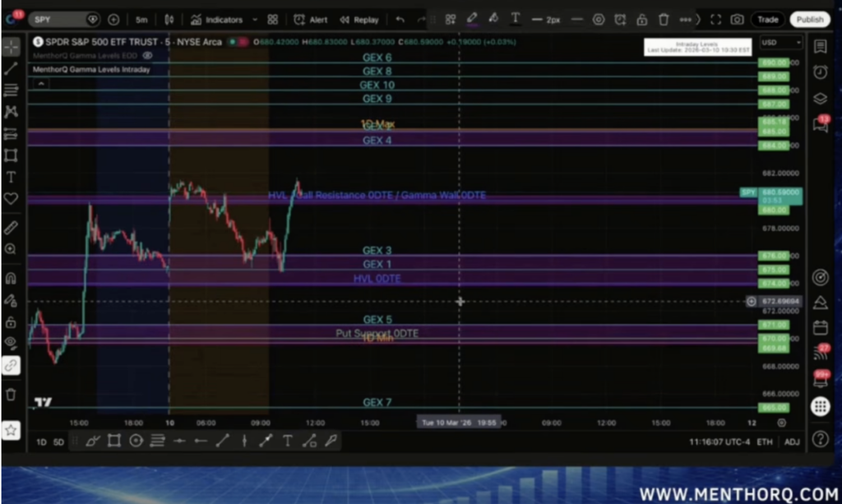Activate the Zoom In magnifier tool
The height and width of the screenshot is (504, 842).
(x=12, y=249)
